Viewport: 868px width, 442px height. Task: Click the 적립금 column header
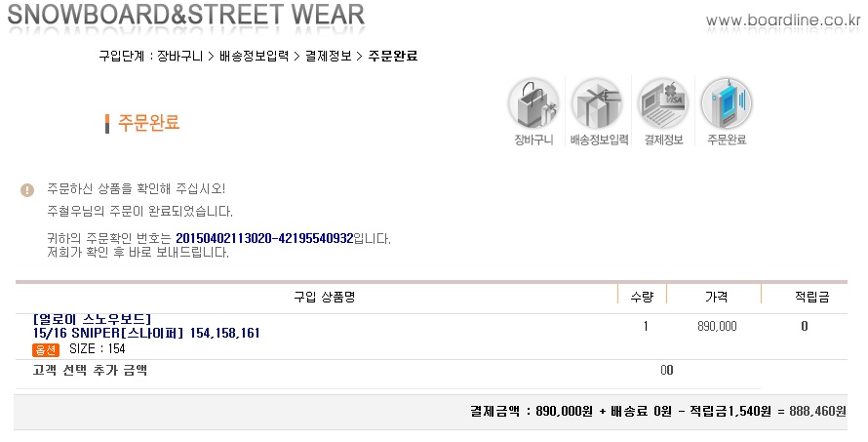811,297
